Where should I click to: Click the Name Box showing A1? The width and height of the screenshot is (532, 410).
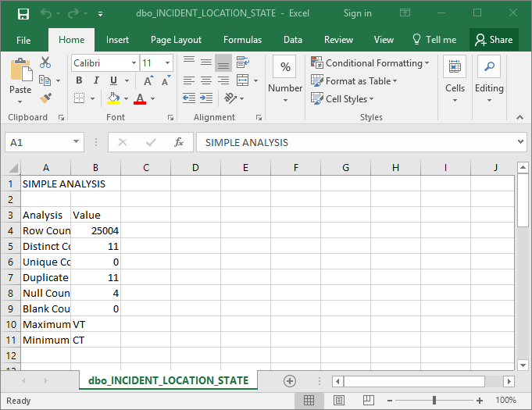click(x=44, y=142)
